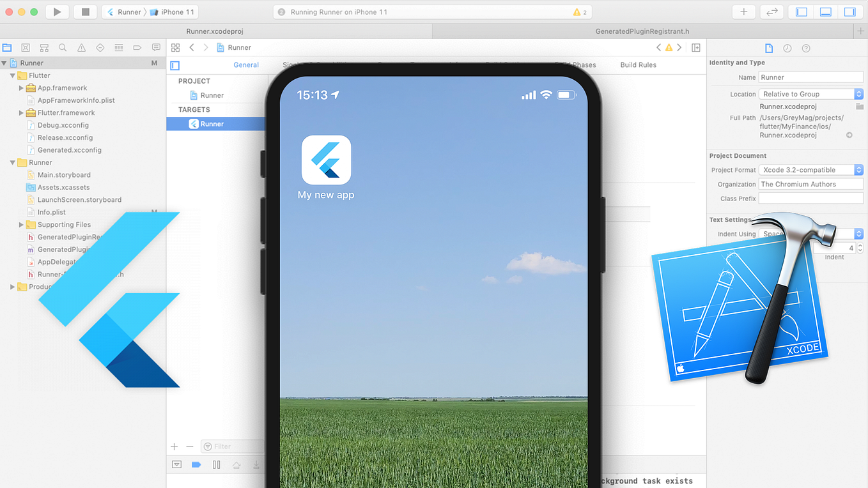Open the Find navigator
Viewport: 868px width, 488px height.
[x=61, y=47]
